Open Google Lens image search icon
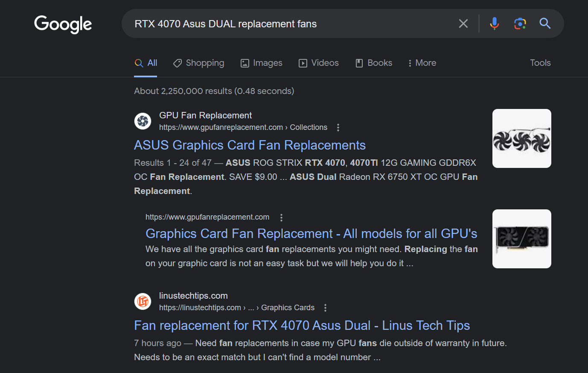 (x=520, y=23)
